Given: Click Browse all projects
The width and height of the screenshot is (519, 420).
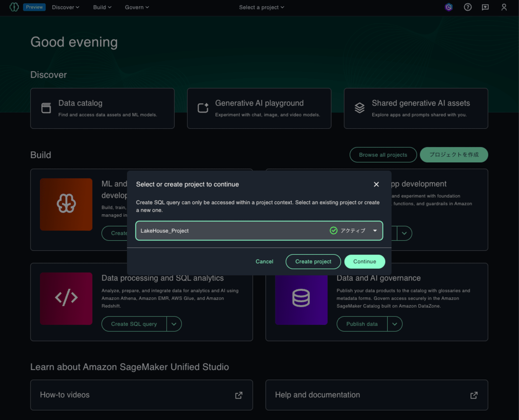Looking at the screenshot, I should (x=383, y=155).
